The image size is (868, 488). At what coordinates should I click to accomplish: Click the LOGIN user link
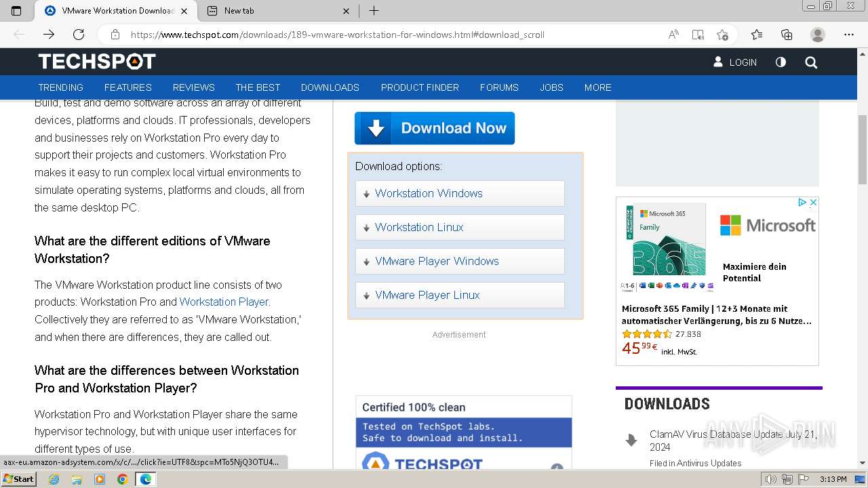tap(735, 62)
